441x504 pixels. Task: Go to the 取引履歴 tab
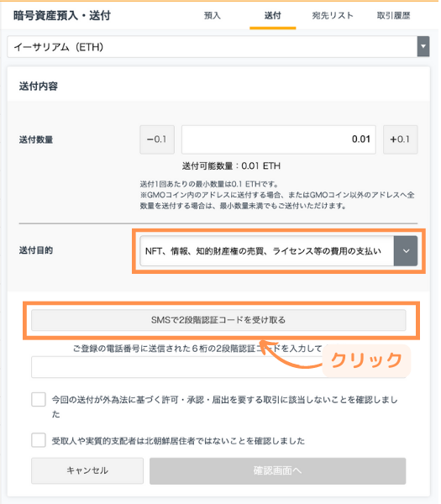click(x=396, y=15)
